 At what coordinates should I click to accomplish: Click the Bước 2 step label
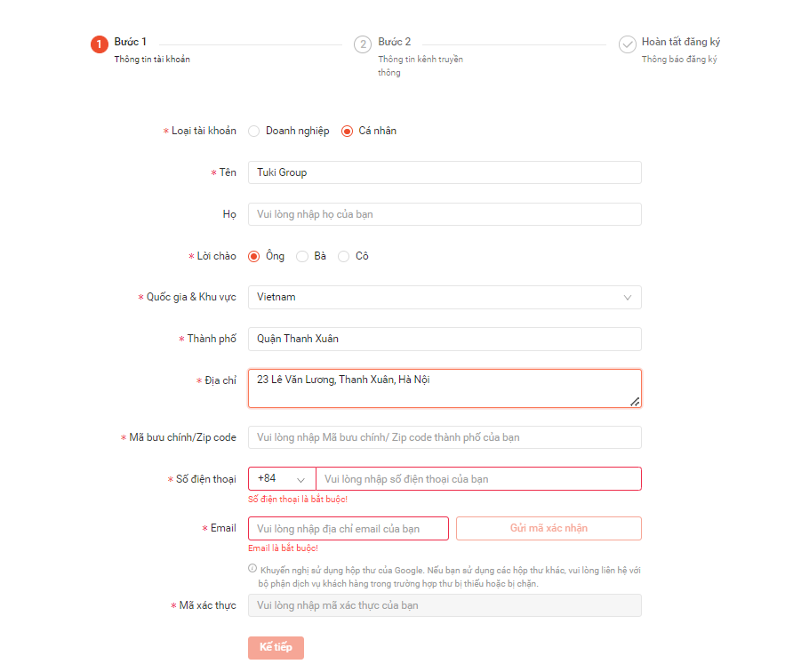coord(395,42)
